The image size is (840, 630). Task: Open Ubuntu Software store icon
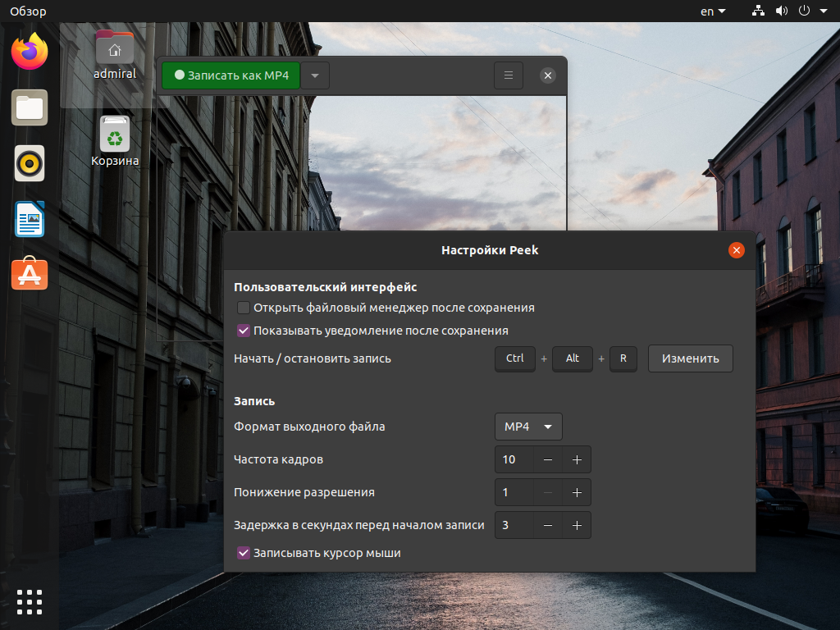tap(30, 273)
